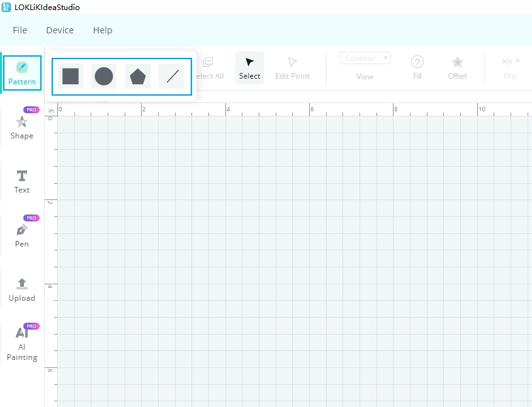The image size is (532, 407).
Task: Activate the Text tool
Action: (x=22, y=181)
